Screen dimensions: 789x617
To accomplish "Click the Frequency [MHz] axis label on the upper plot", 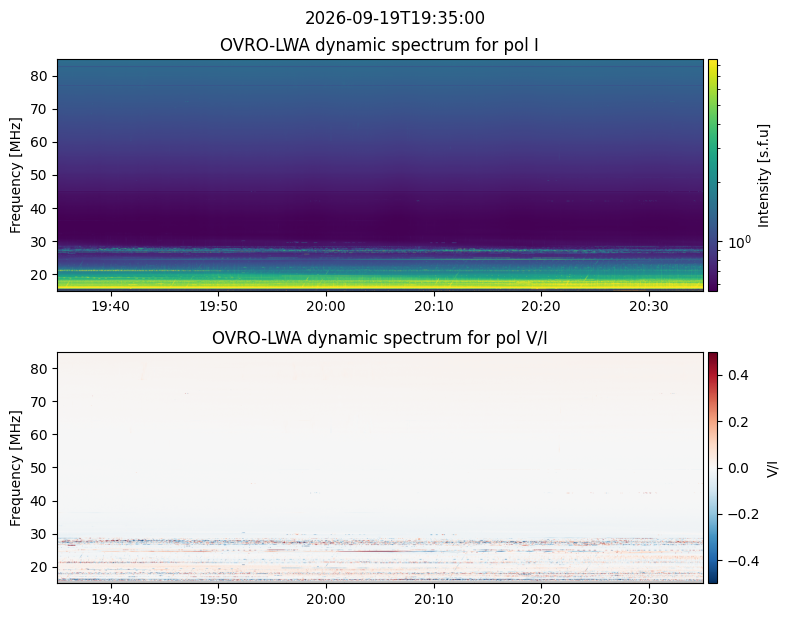I will (x=16, y=175).
